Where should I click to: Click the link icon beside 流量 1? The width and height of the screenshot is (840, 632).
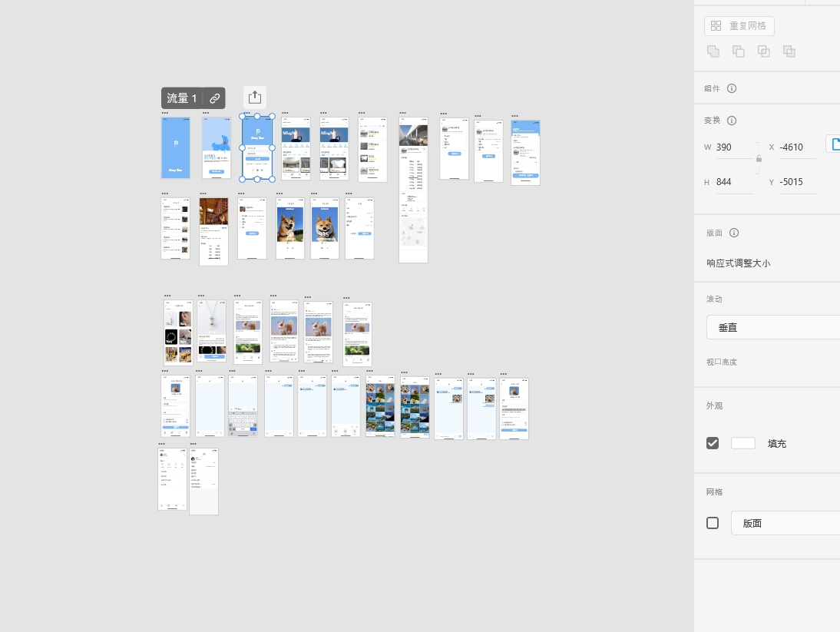coord(215,98)
